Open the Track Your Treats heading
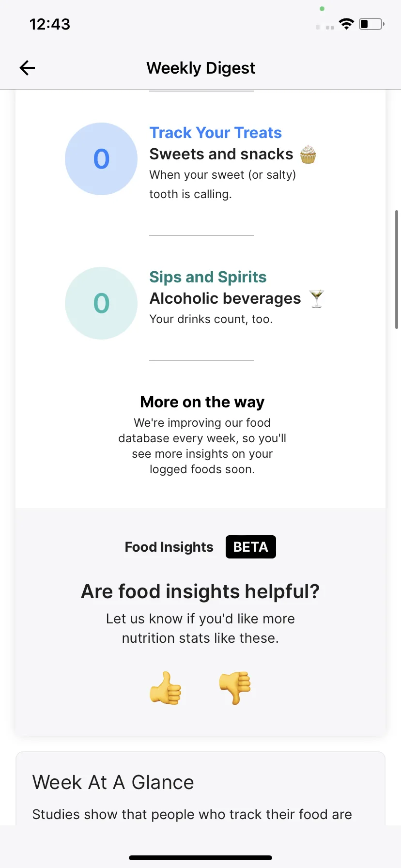Viewport: 401px width, 868px height. 216,133
